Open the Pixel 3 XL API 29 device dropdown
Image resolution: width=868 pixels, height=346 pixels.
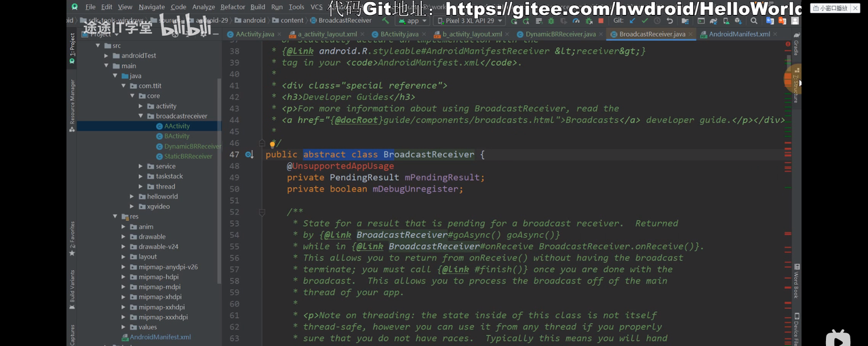point(468,21)
